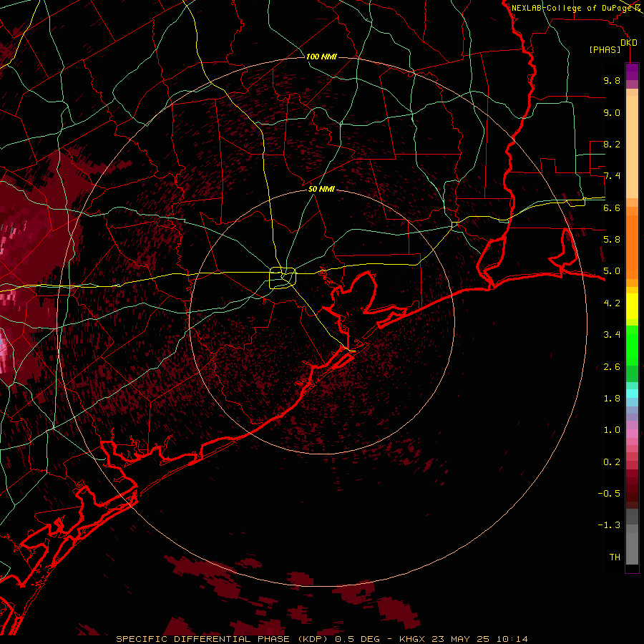
Task: Click the 8.2 value on the color scale
Action: (x=612, y=144)
